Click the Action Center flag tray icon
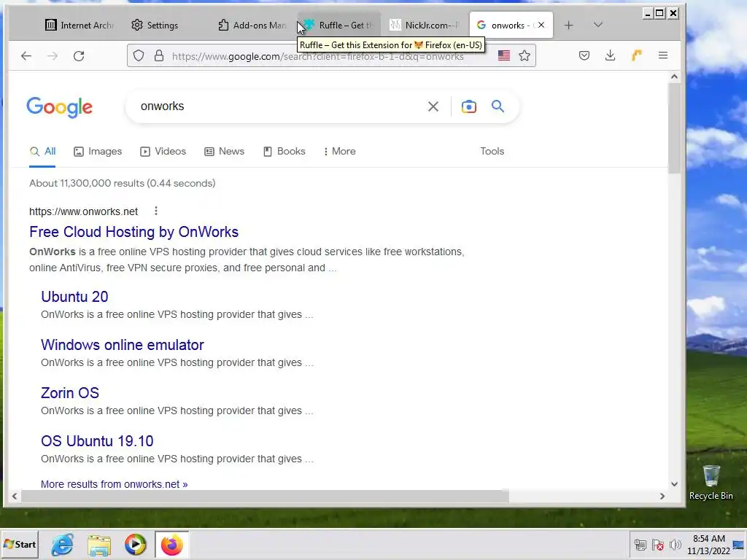The width and height of the screenshot is (747, 560). [658, 545]
